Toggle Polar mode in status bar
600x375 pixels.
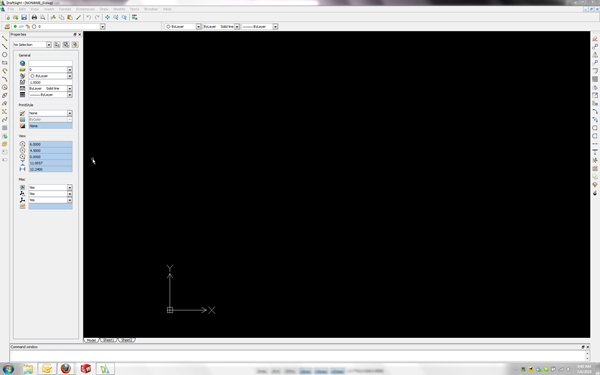(x=305, y=371)
